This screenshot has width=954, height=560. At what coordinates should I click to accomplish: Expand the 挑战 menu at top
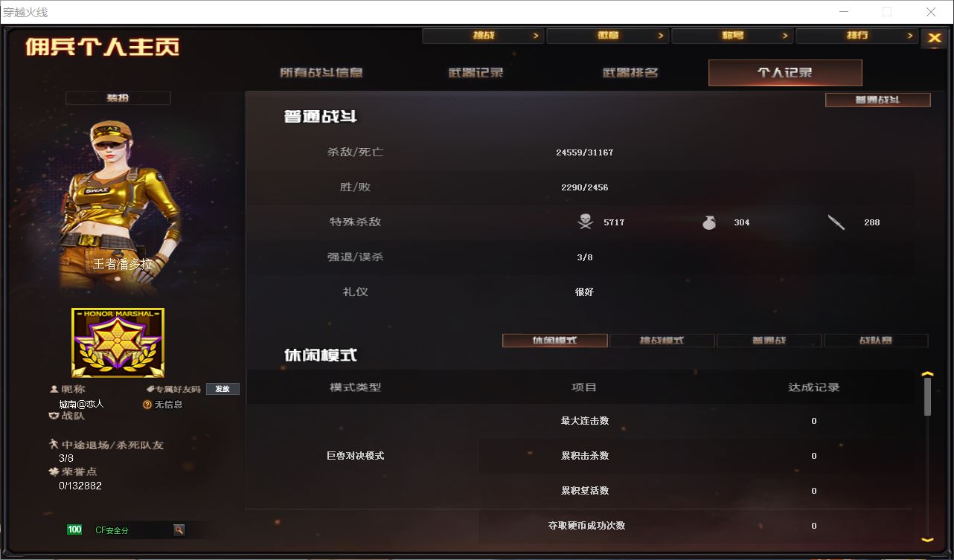[x=482, y=36]
